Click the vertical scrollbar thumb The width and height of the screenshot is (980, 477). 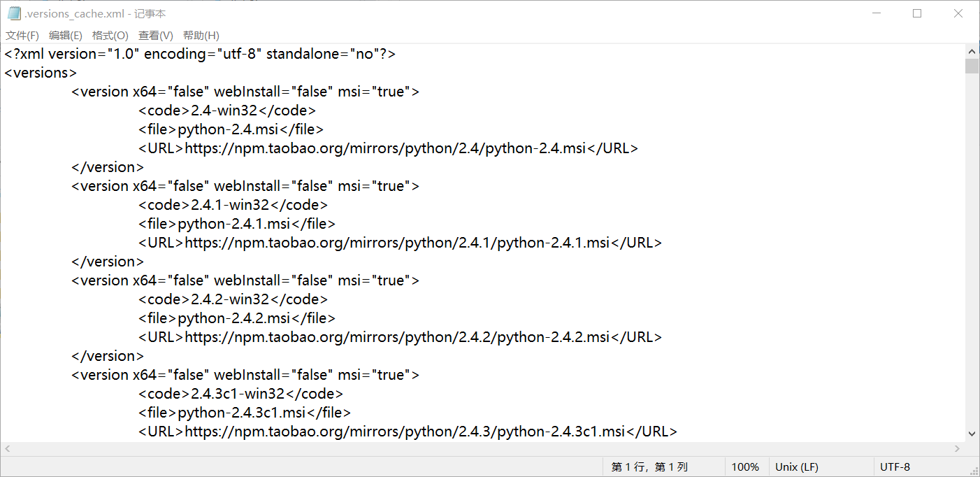click(x=972, y=66)
